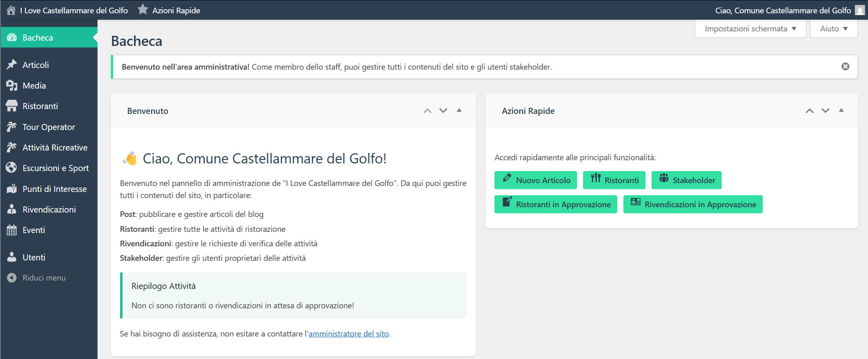Image resolution: width=868 pixels, height=359 pixels.
Task: Click the Eventi calendar icon
Action: pos(12,230)
